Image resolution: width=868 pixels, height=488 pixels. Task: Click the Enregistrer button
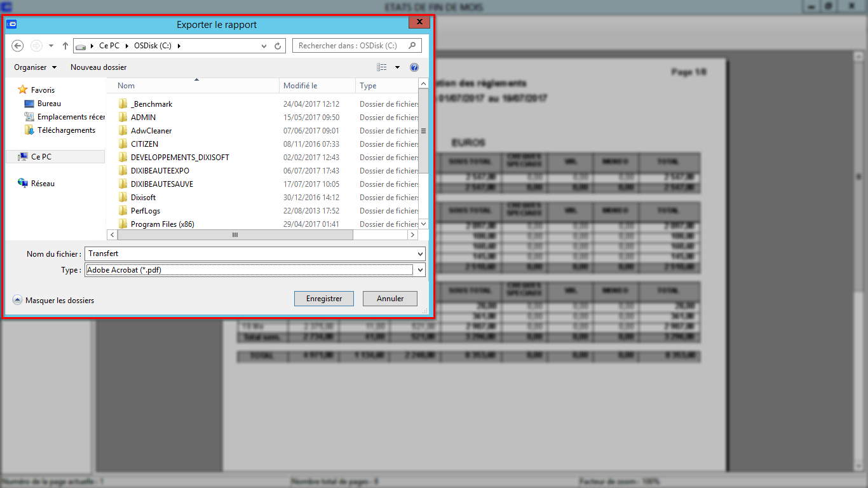[x=324, y=299]
